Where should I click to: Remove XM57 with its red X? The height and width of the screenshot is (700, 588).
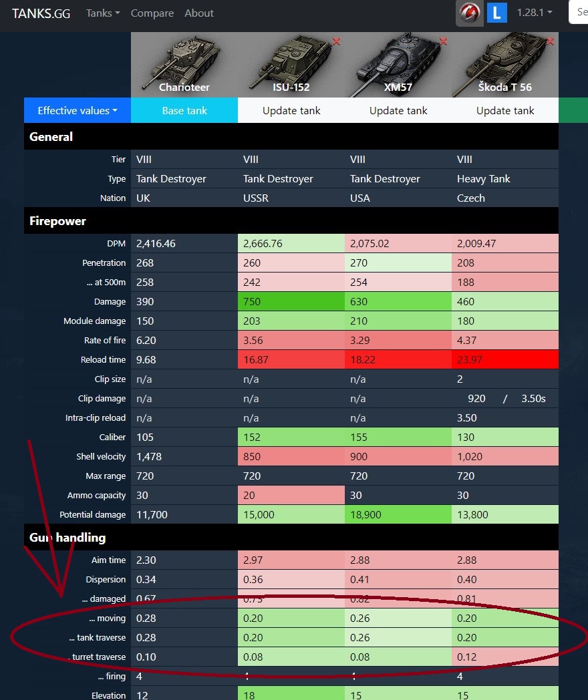click(444, 41)
